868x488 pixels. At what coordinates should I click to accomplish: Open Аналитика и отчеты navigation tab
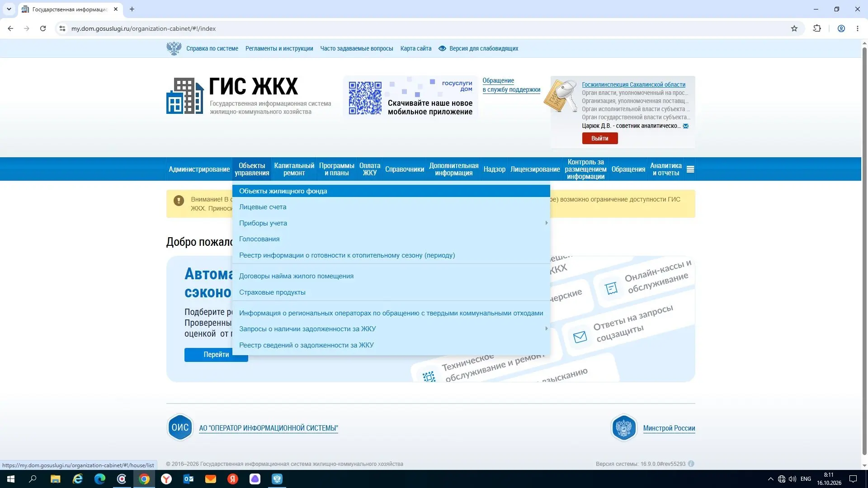[x=665, y=169]
